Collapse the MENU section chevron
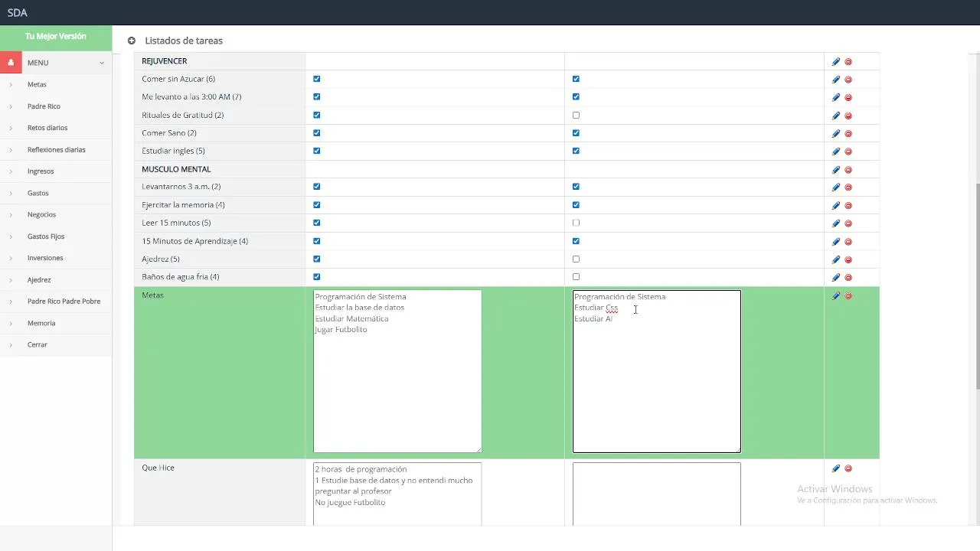980x551 pixels. tap(102, 63)
